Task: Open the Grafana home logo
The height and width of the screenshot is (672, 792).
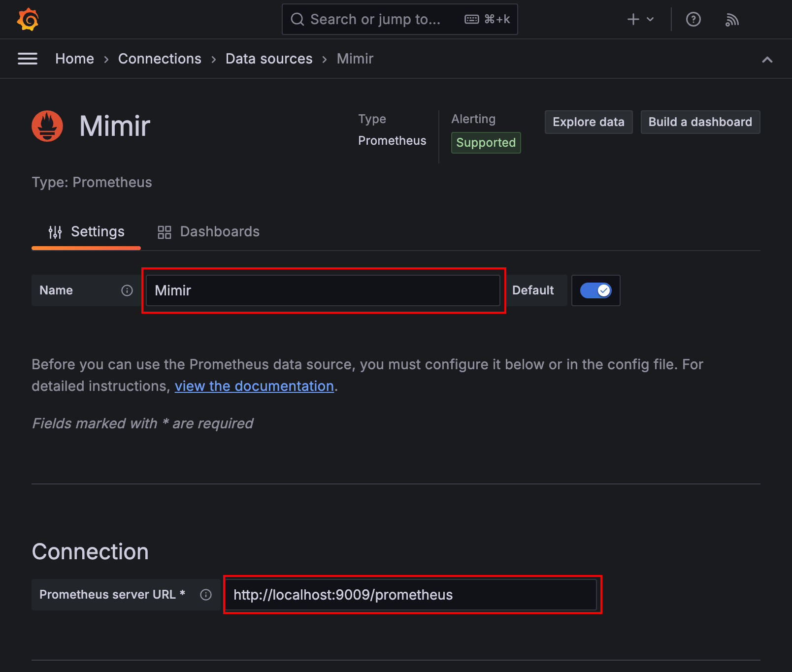Action: pos(28,20)
